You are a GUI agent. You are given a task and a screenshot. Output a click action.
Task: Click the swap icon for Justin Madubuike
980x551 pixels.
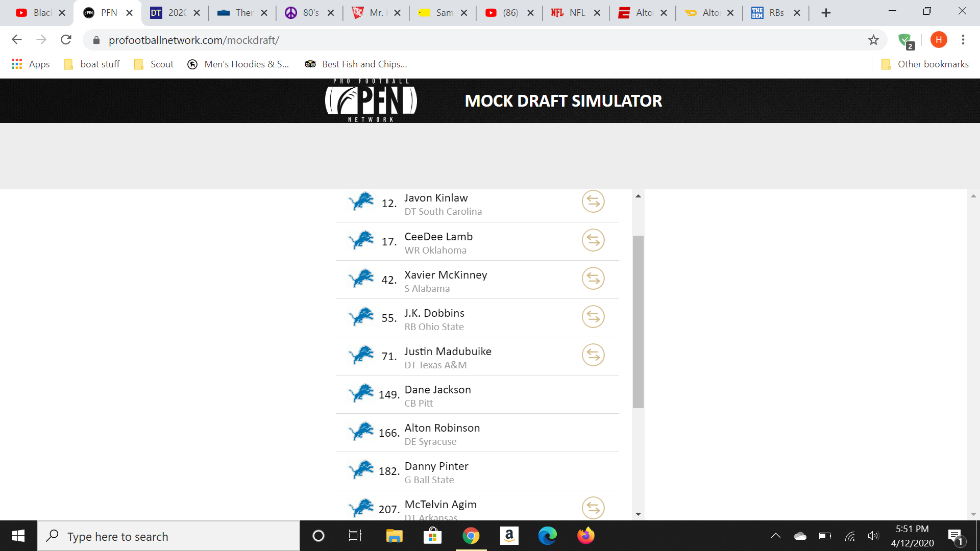click(592, 355)
